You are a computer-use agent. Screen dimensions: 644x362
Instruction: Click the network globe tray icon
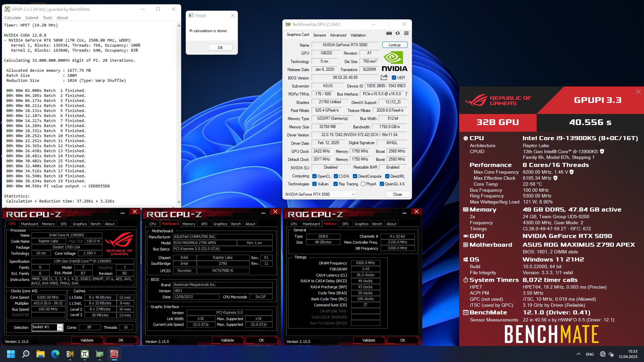coord(603,354)
